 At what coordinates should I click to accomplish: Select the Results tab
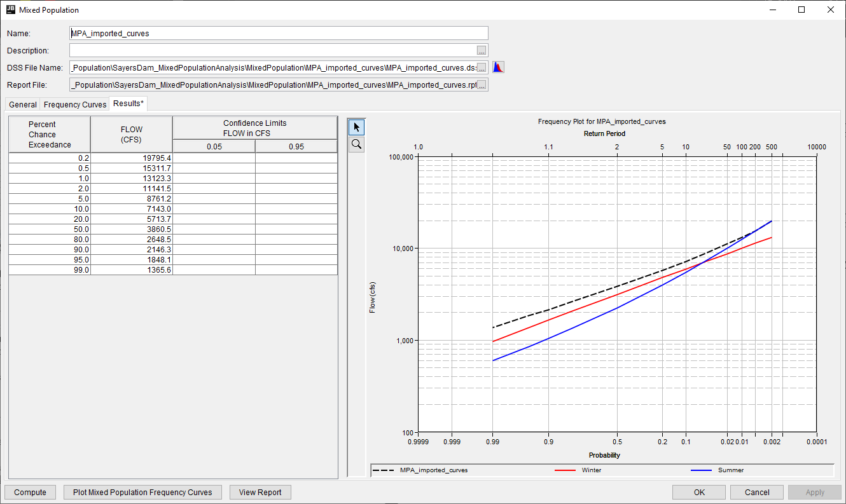coord(128,102)
